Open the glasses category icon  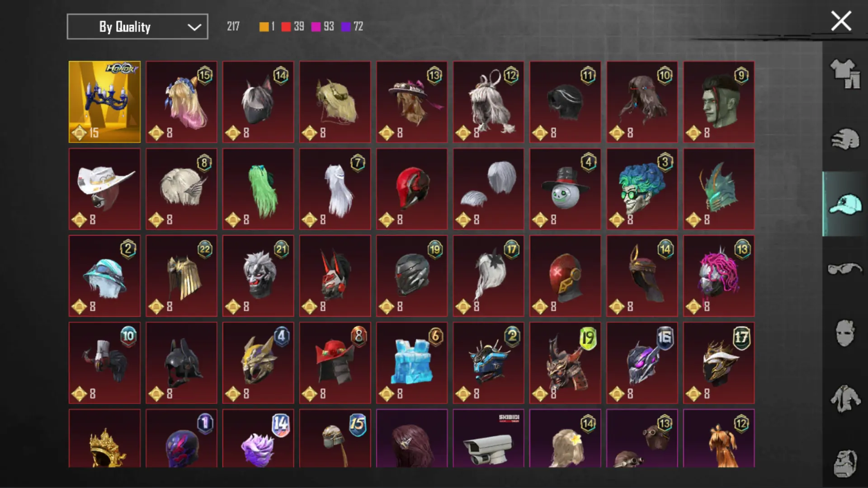pyautogui.click(x=844, y=269)
